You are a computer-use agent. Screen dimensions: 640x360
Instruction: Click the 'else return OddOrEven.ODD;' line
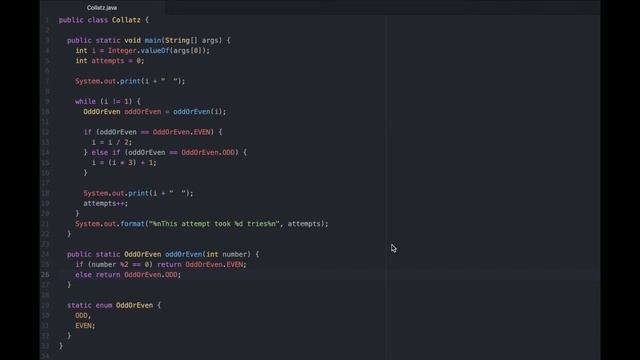pos(128,275)
